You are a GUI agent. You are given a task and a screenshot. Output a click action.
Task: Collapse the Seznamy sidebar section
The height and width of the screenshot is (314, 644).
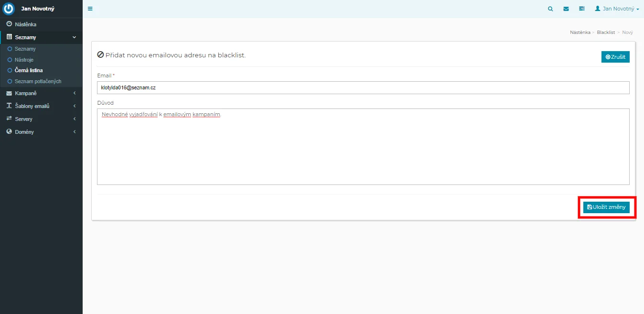[x=41, y=37]
